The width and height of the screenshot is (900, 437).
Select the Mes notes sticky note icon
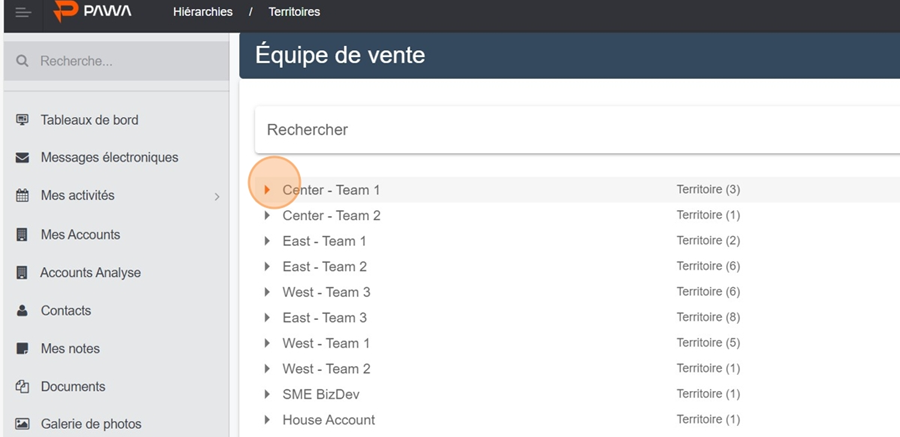pos(22,349)
